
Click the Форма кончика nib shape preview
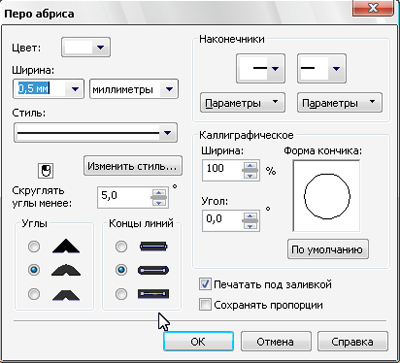coord(326,196)
